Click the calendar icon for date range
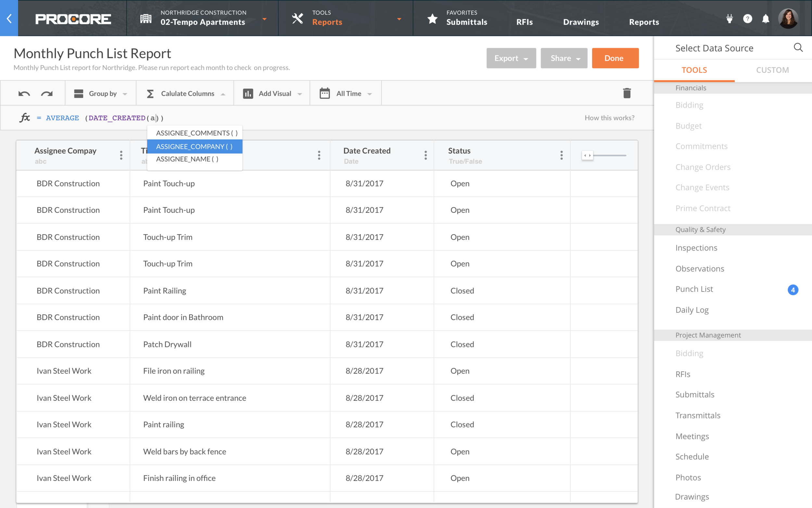Screen dimensions: 812x508 click(324, 93)
